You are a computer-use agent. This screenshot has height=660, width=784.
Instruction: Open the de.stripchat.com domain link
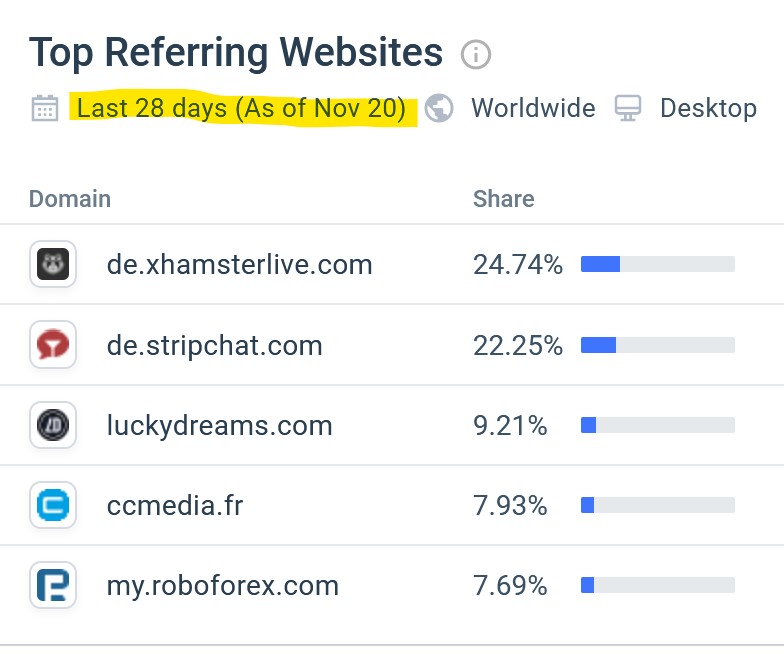coord(214,346)
